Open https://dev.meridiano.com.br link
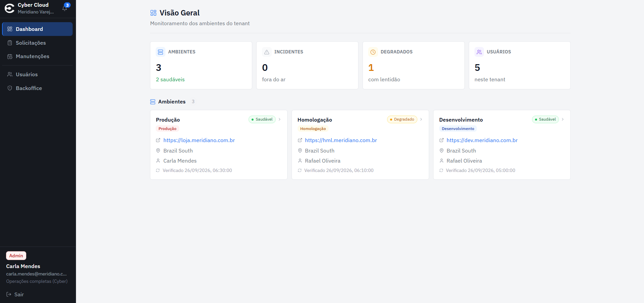The width and height of the screenshot is (644, 303). tap(482, 140)
